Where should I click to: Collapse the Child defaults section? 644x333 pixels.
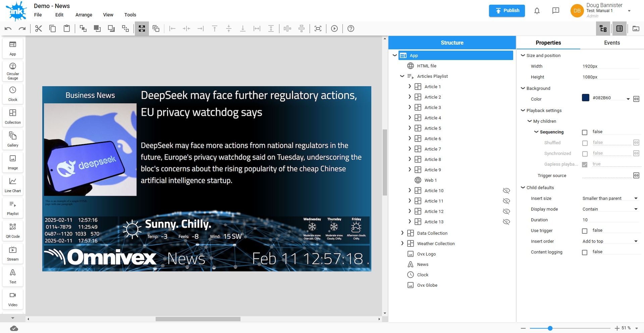tap(523, 187)
